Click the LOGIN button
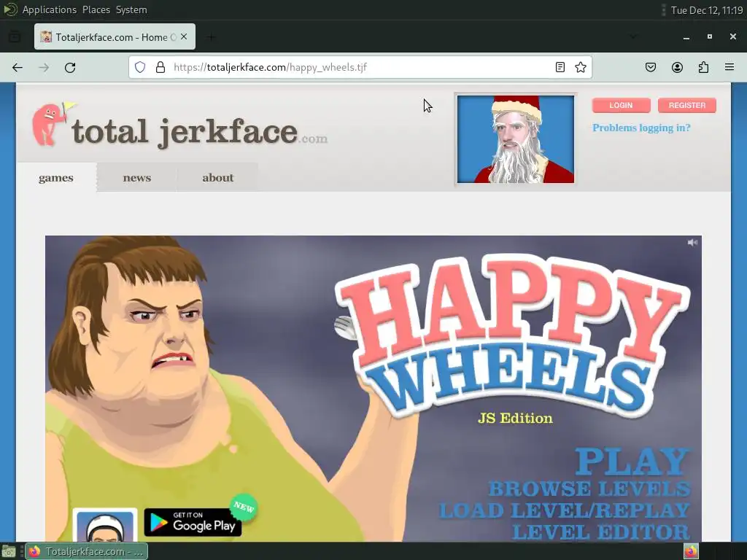The width and height of the screenshot is (747, 560). point(622,105)
